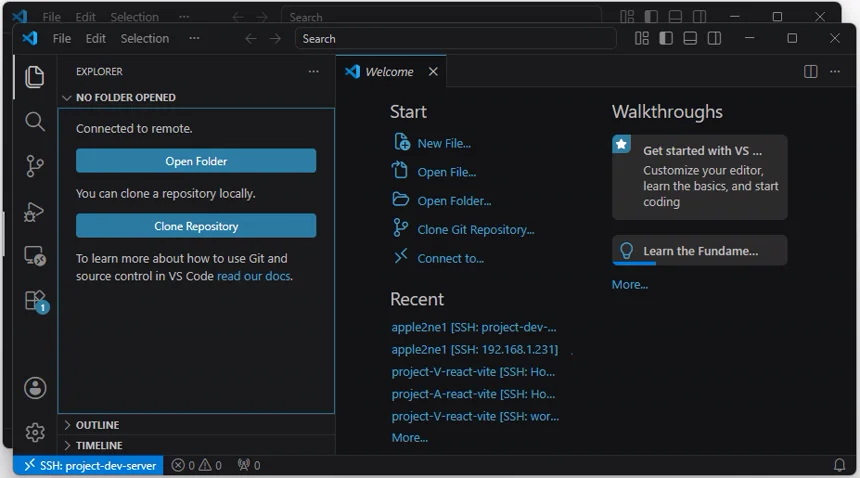
Task: Open recent project-V-react-vite [SSH: wor... entry
Action: click(x=476, y=417)
